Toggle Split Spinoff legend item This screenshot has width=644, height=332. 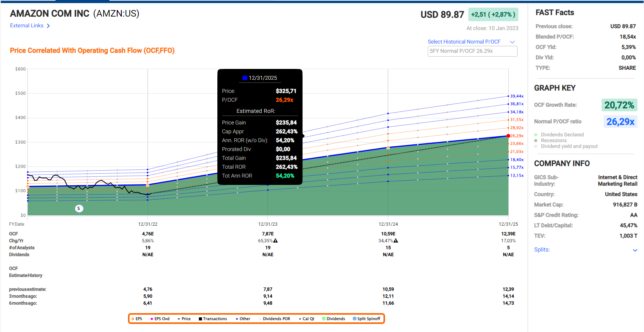coord(366,319)
